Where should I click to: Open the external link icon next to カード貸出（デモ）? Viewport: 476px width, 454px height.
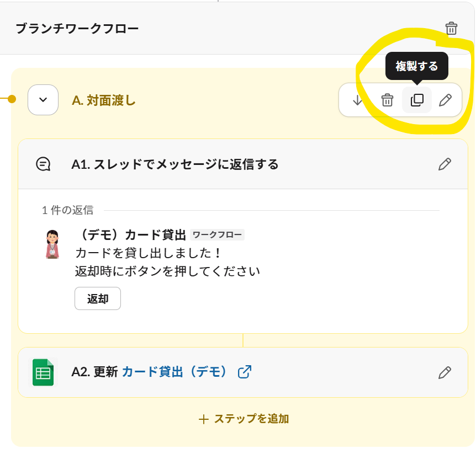[245, 372]
